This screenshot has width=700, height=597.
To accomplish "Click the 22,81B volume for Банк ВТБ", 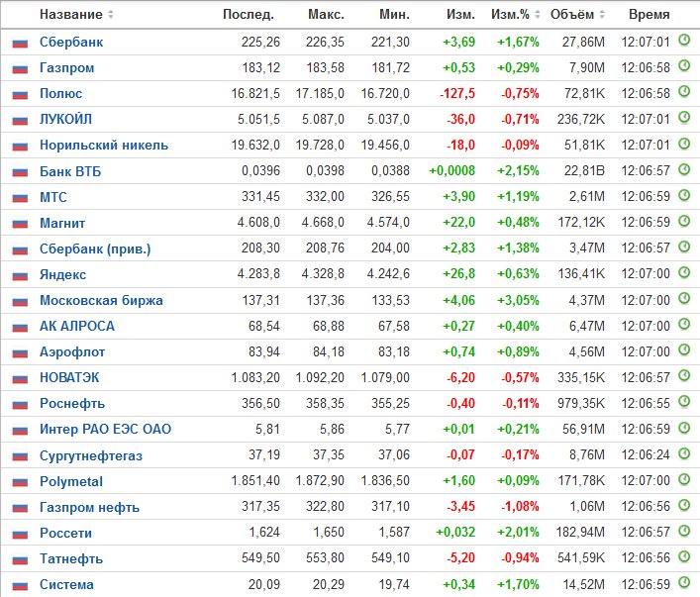I will [x=584, y=171].
